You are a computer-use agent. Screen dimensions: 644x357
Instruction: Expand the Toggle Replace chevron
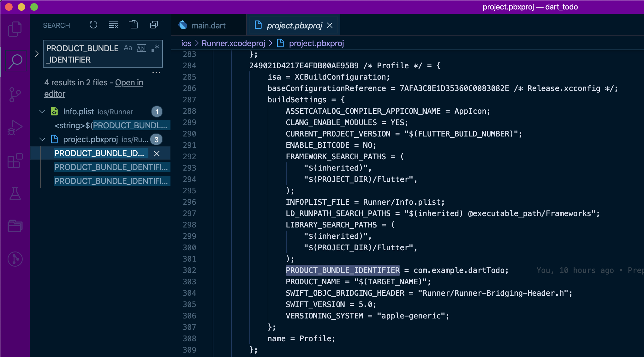tap(37, 54)
